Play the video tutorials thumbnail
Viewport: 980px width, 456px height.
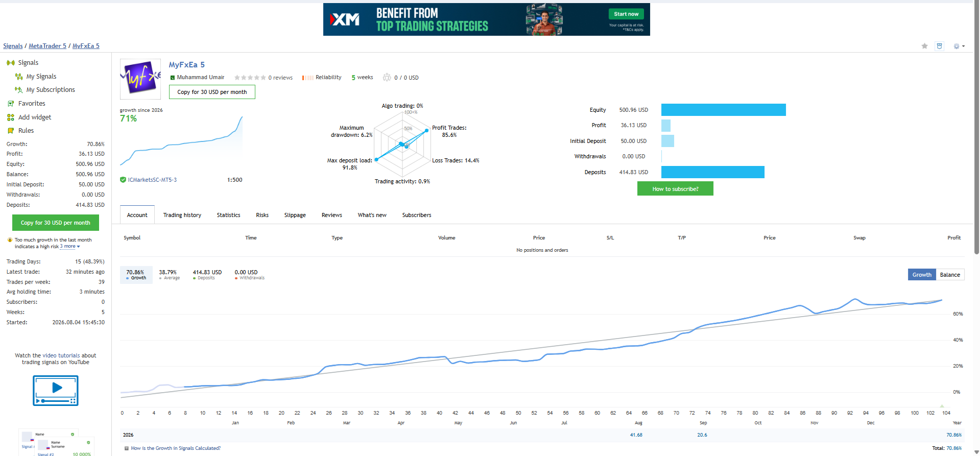56,391
